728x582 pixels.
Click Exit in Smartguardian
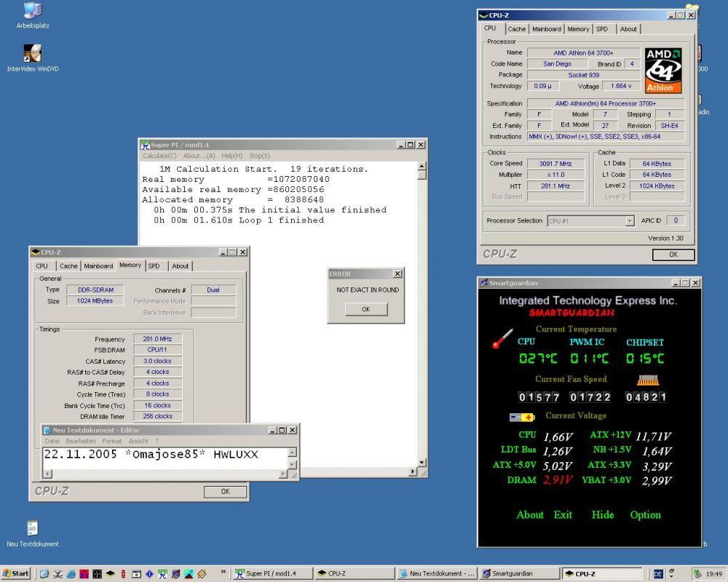tap(563, 514)
